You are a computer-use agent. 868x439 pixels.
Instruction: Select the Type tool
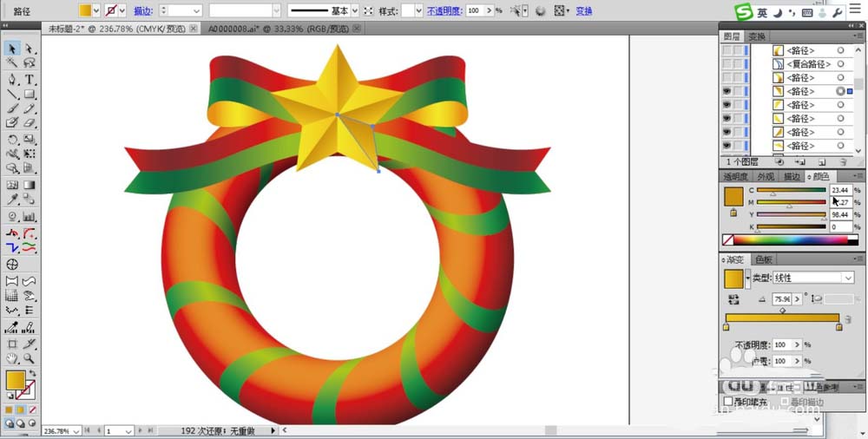pyautogui.click(x=30, y=80)
